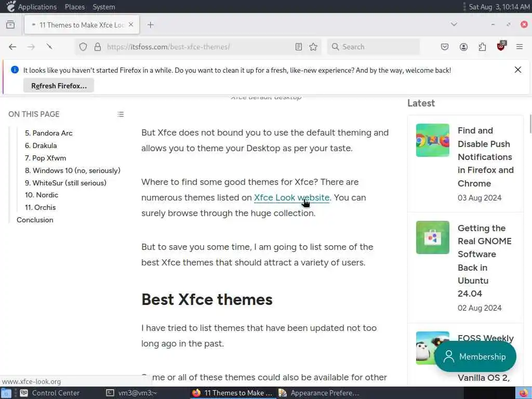The height and width of the screenshot is (399, 532).
Task: Click push notifications article thumbnail
Action: (433, 140)
